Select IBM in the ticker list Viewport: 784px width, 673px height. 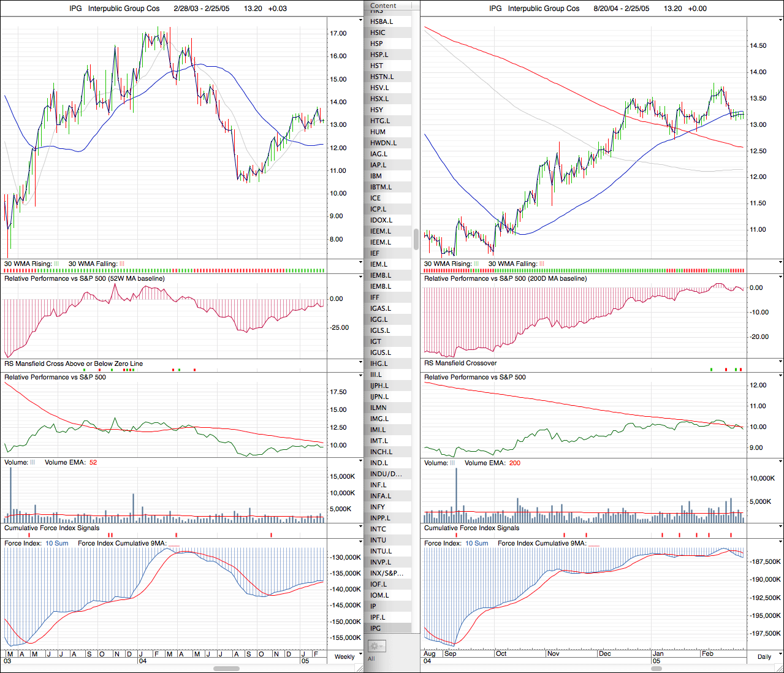(x=376, y=176)
